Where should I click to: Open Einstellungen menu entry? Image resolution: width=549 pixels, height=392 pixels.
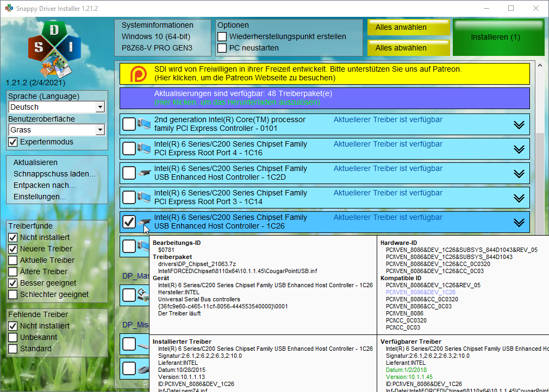(40, 197)
